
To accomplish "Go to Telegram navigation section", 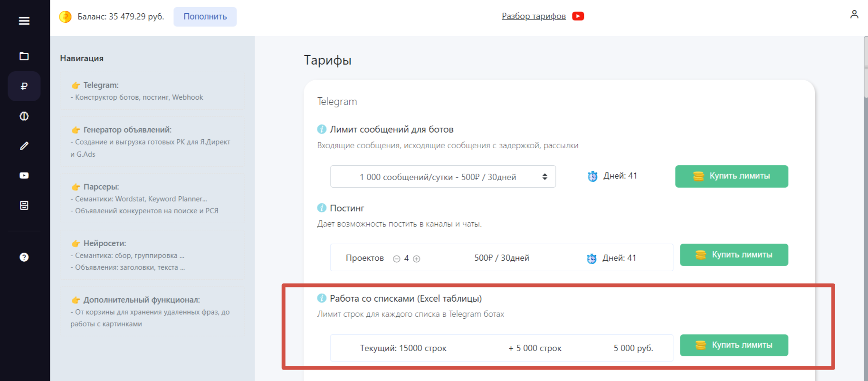I will (x=153, y=91).
